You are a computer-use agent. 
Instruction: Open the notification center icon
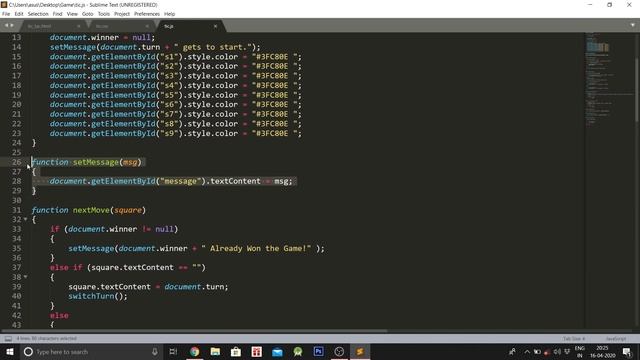(x=627, y=351)
